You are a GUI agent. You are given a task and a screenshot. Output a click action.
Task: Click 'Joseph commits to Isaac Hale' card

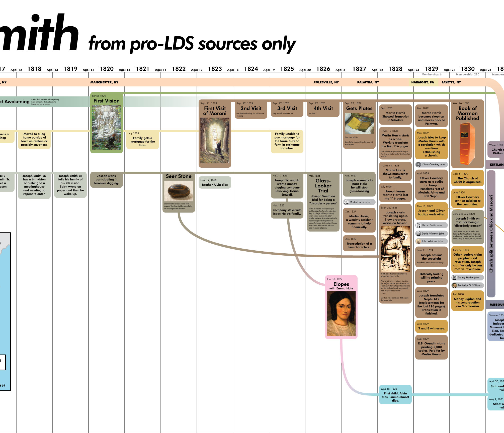click(359, 184)
